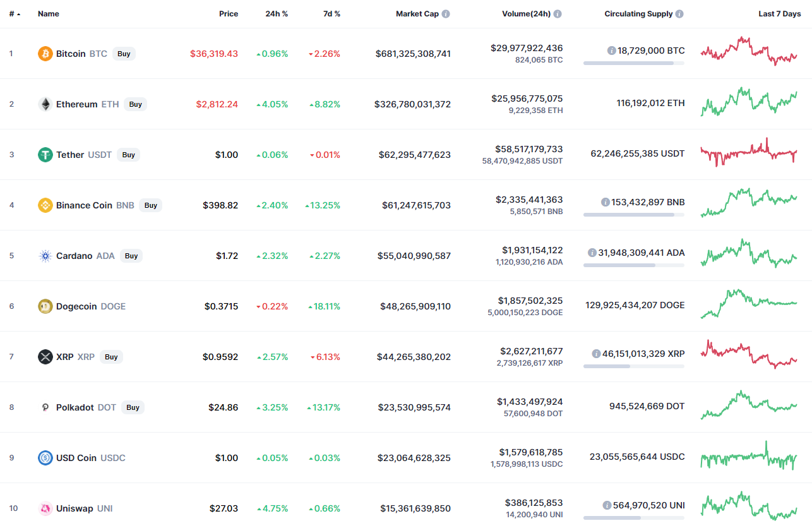Open the Polkadot coin page link

pyautogui.click(x=86, y=407)
